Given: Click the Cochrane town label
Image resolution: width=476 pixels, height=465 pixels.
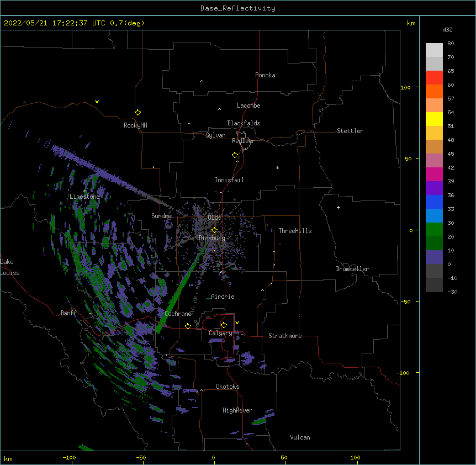Looking at the screenshot, I should click(178, 314).
